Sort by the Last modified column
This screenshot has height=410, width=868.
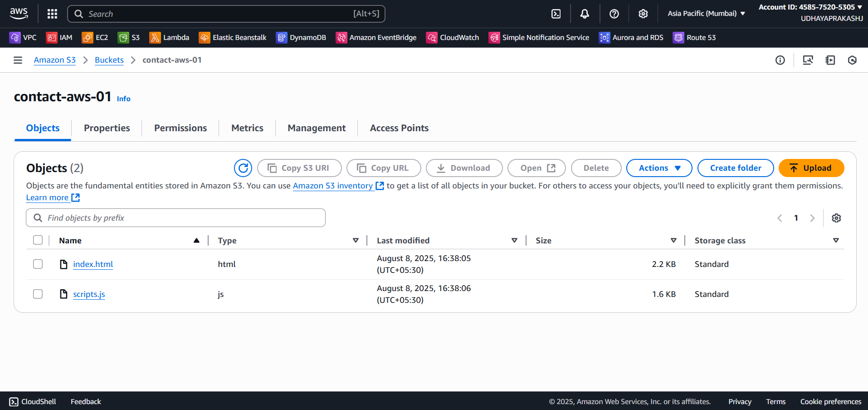point(514,241)
